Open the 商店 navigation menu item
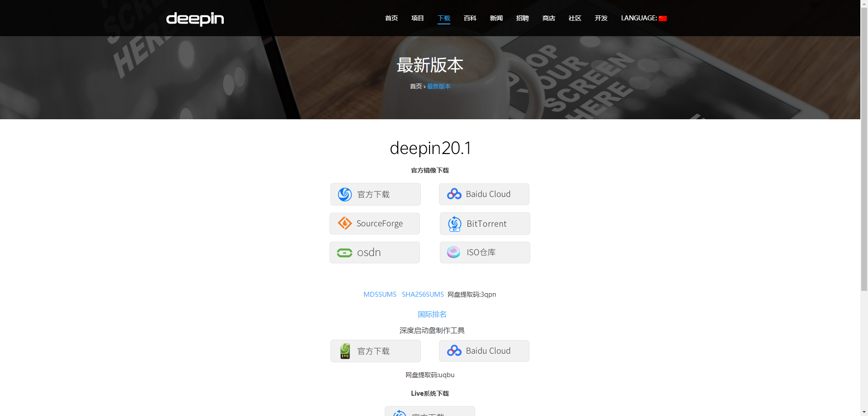 [x=549, y=18]
